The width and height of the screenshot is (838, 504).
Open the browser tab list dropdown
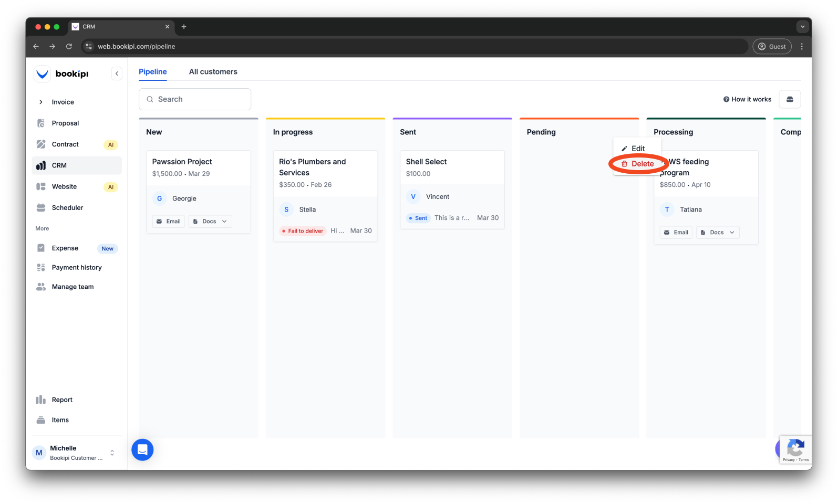point(802,26)
